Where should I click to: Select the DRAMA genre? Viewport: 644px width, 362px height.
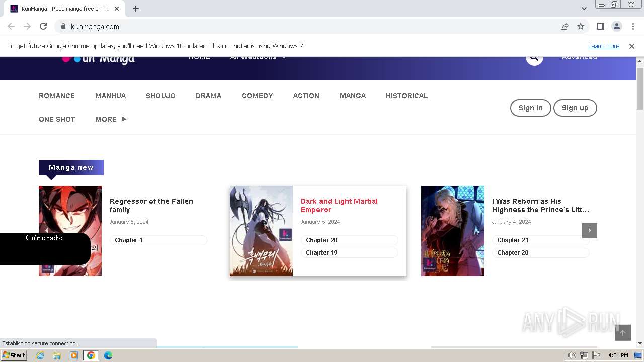coord(208,96)
